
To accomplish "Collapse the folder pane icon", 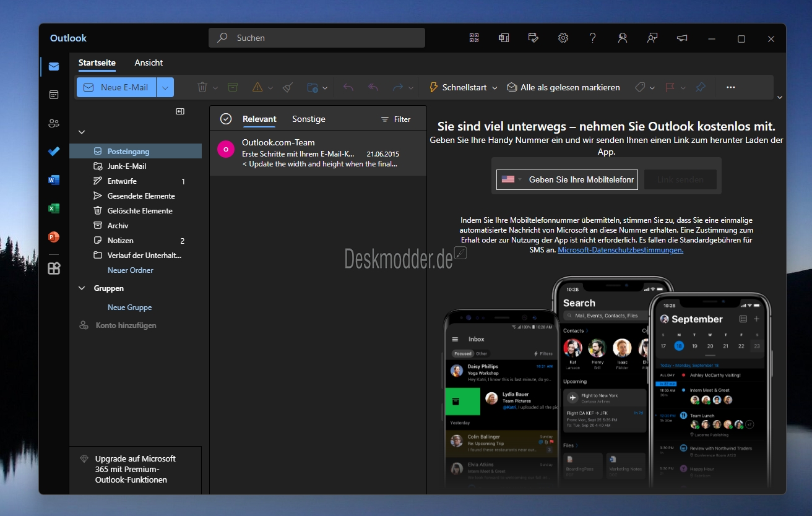I will click(180, 111).
